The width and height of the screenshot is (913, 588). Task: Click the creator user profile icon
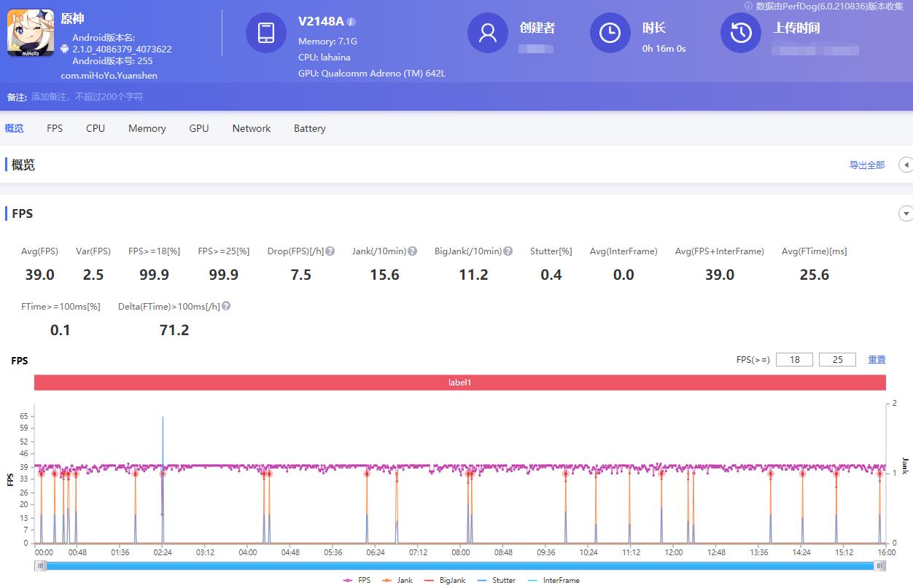click(487, 33)
